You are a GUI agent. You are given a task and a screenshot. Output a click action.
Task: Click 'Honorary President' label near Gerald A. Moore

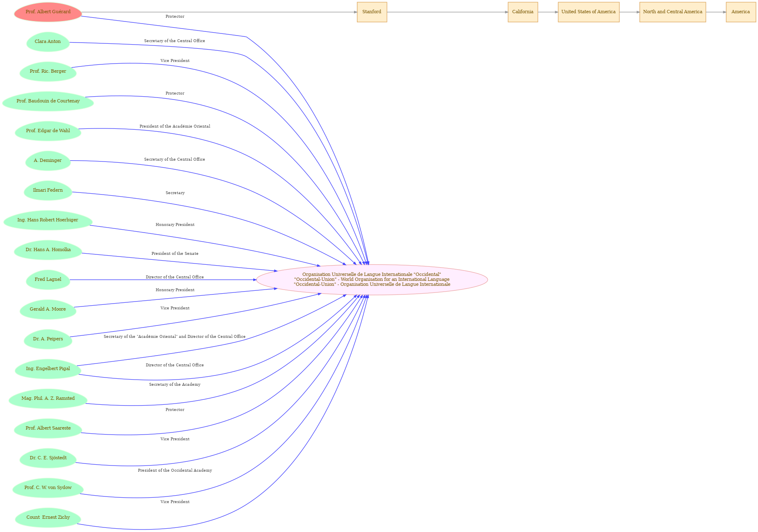pyautogui.click(x=175, y=290)
